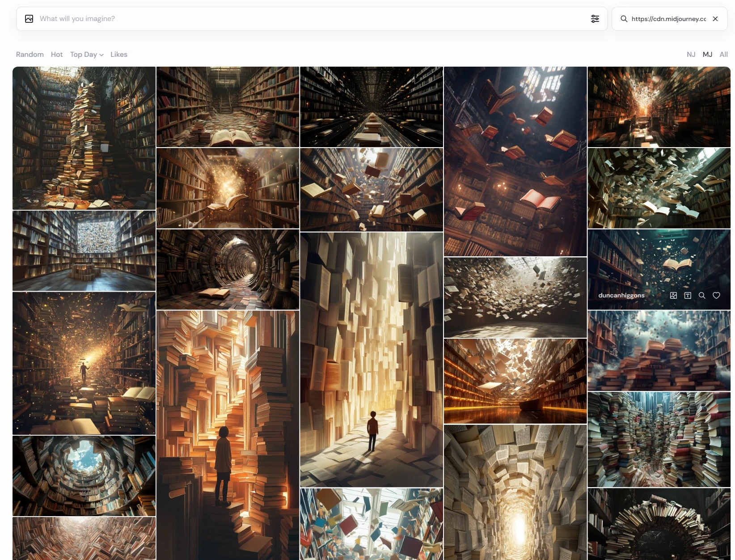Image resolution: width=735 pixels, height=560 pixels.
Task: Filter results to MJ model
Action: pos(707,54)
